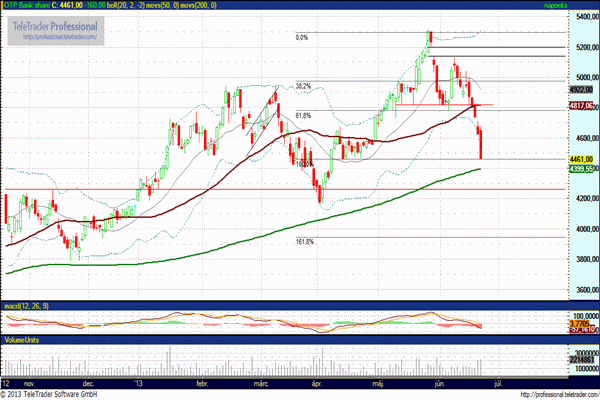Click the 61.8% Fibonacci level label
Image resolution: width=600 pixels, height=400 pixels.
point(304,116)
